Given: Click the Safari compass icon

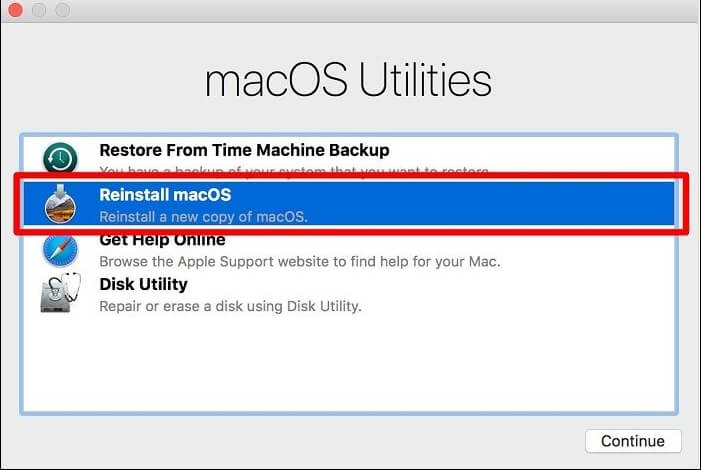Looking at the screenshot, I should [60, 250].
